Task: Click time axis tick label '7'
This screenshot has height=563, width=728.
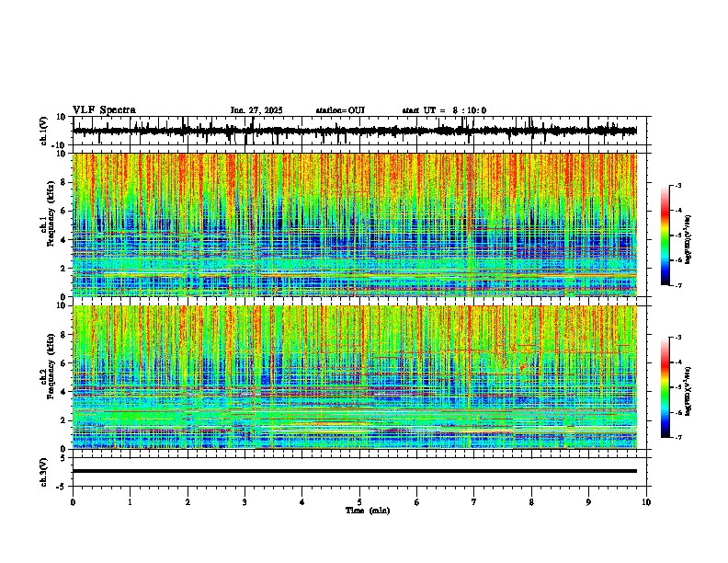Action: 474,502
